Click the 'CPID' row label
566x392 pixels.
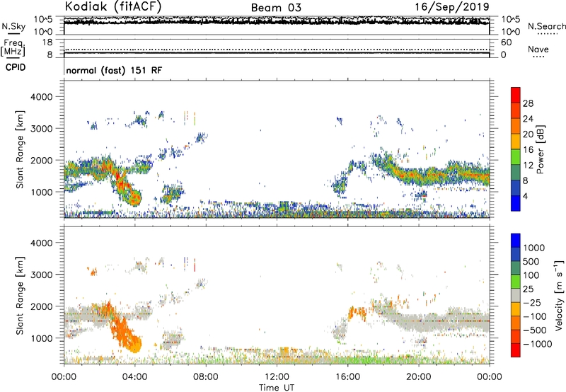[16, 67]
